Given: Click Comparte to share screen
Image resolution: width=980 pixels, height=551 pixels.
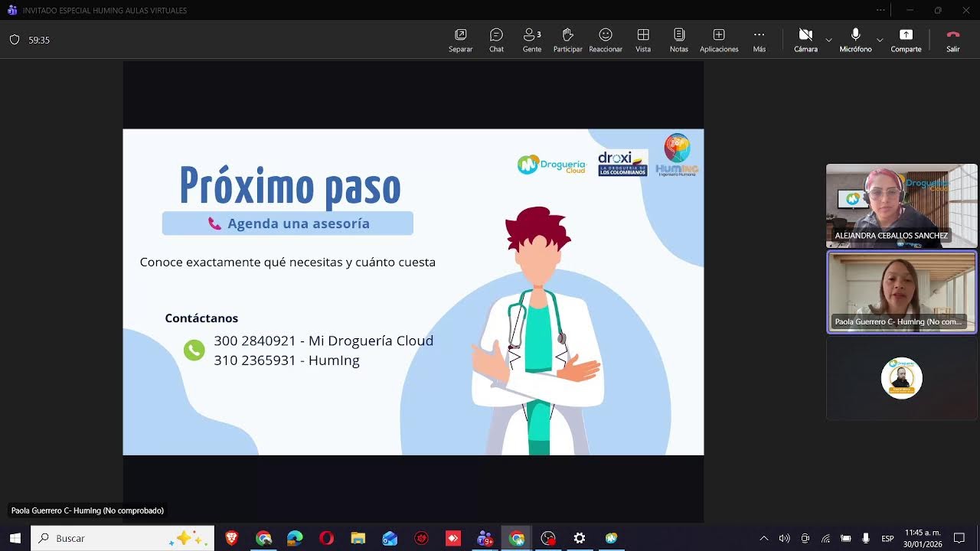Looking at the screenshot, I should (x=906, y=41).
